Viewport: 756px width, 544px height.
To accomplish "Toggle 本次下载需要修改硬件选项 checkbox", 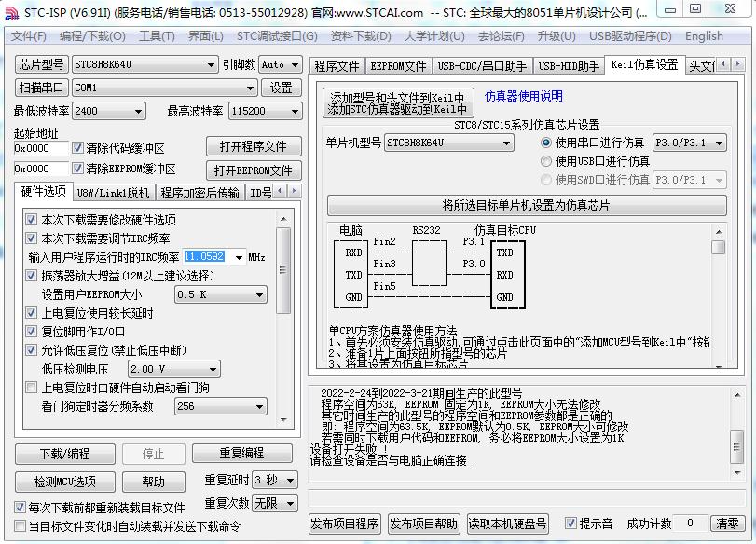I will point(32,220).
